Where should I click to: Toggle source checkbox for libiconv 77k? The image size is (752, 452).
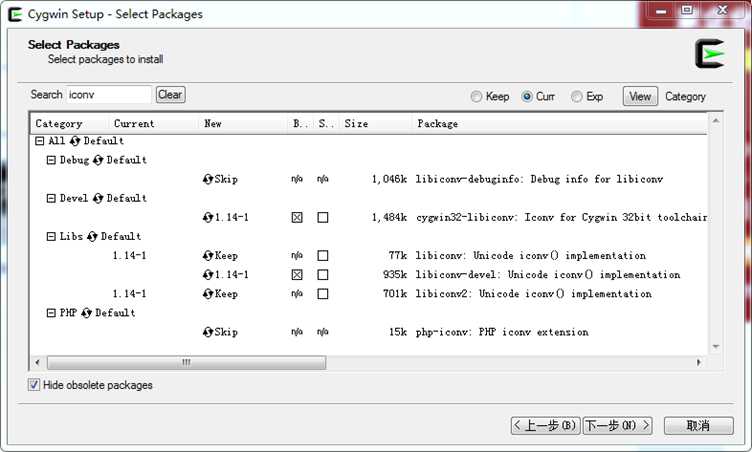click(x=323, y=255)
